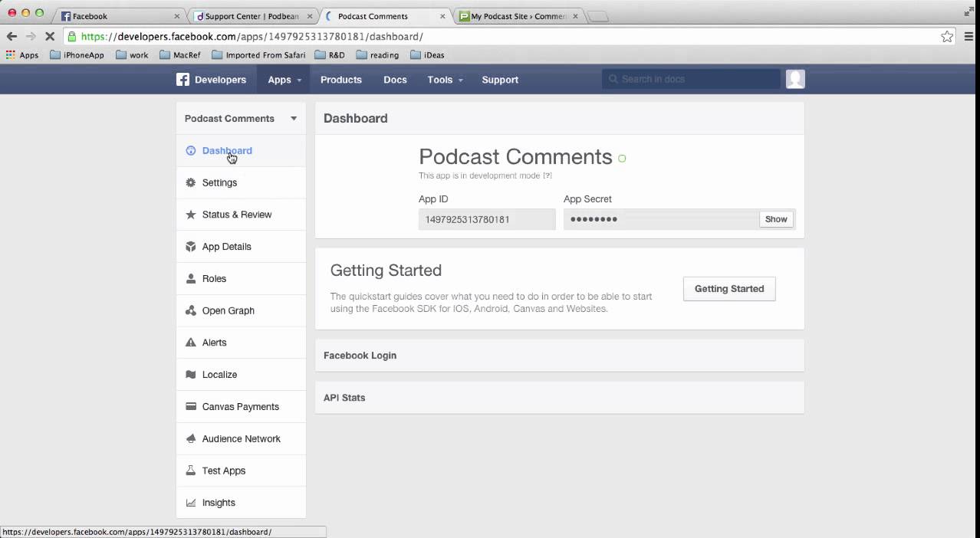Reveal App Secret with Show button
Image resolution: width=980 pixels, height=538 pixels.
[776, 219]
